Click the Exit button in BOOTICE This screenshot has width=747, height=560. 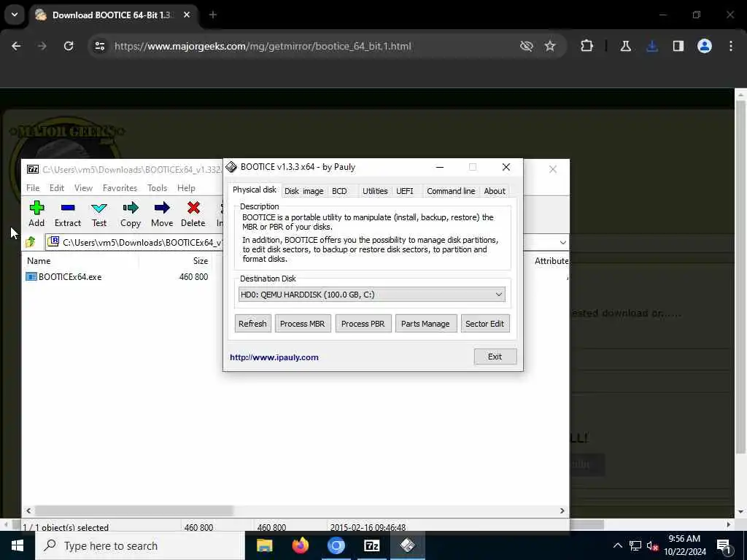point(495,356)
